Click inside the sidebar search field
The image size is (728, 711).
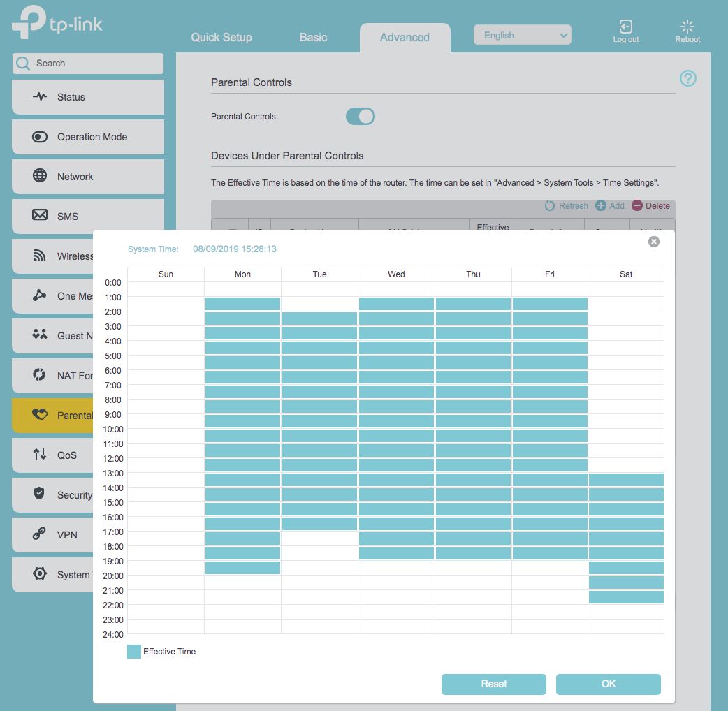(87, 63)
